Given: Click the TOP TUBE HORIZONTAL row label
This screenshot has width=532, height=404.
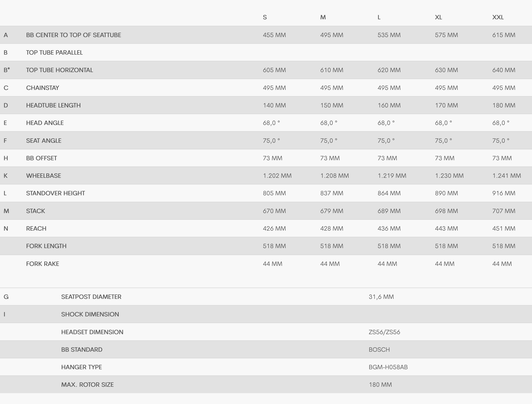Looking at the screenshot, I should point(59,70).
